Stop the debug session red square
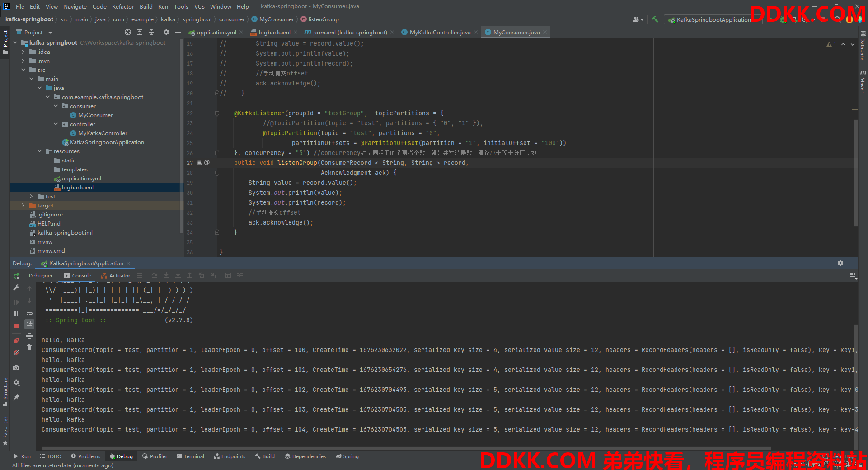The width and height of the screenshot is (868, 470). (17, 325)
